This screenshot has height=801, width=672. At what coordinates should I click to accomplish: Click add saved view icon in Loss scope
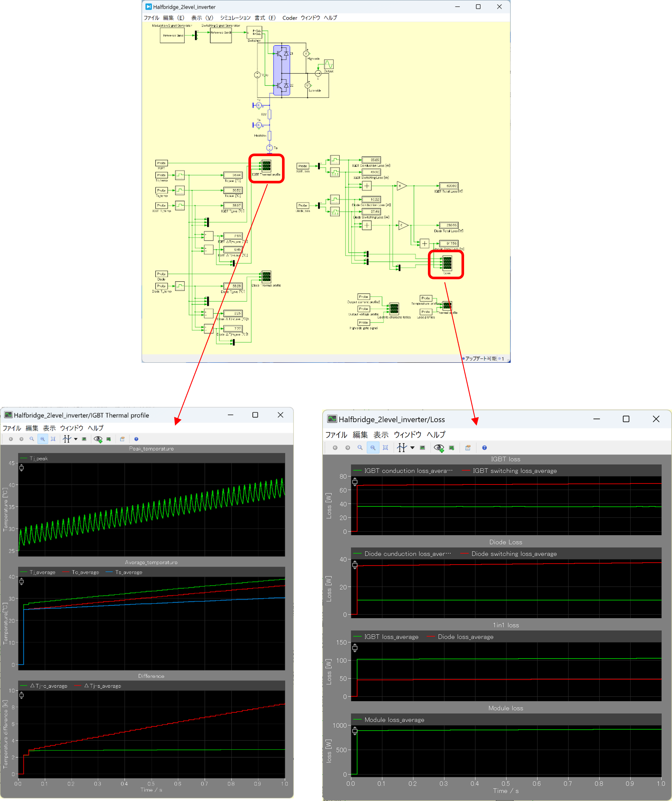tap(452, 447)
